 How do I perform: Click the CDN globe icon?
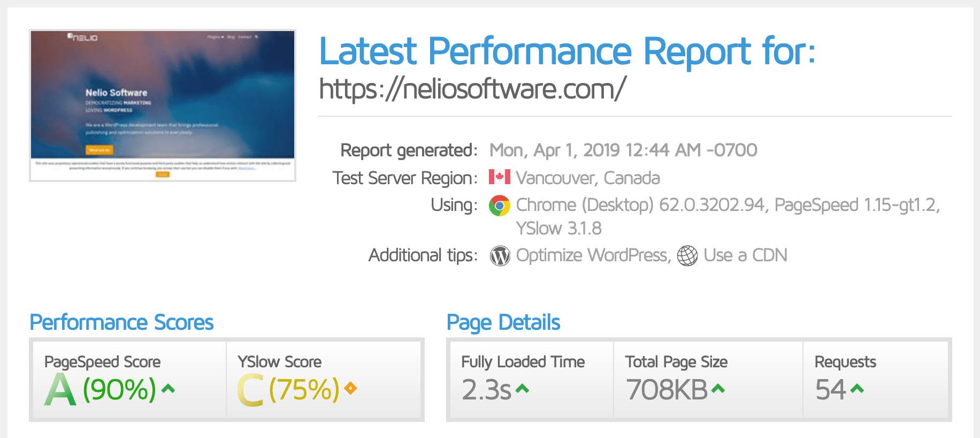click(687, 256)
